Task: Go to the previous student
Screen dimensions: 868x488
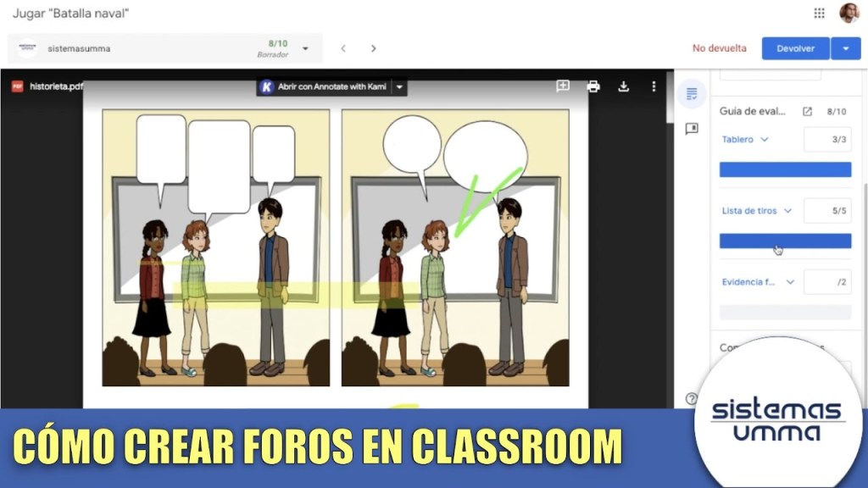Action: click(343, 48)
